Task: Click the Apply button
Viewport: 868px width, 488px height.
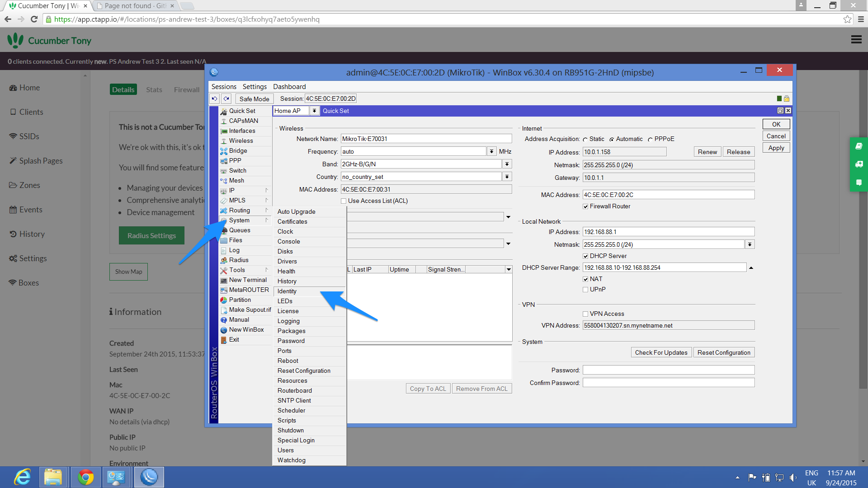Action: pyautogui.click(x=776, y=148)
